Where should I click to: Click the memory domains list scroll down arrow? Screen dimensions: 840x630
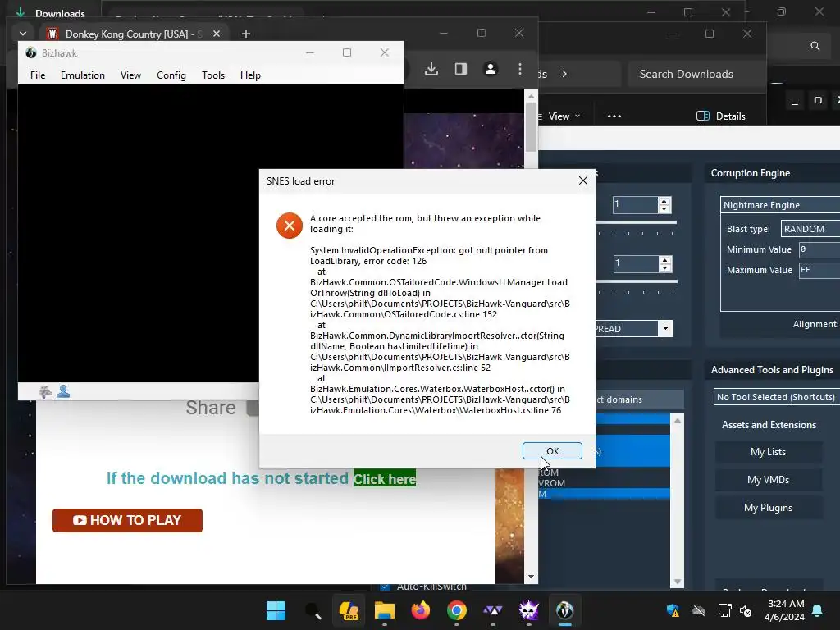coord(678,582)
